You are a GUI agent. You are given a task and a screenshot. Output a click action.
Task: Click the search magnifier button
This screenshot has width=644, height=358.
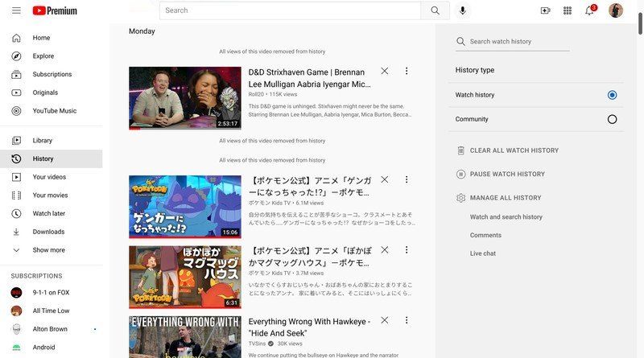[x=435, y=10]
